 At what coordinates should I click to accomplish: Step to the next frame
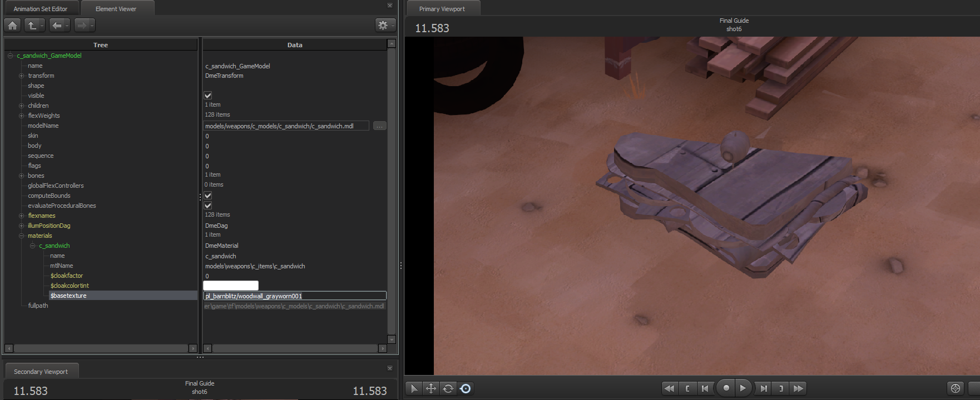[764, 388]
